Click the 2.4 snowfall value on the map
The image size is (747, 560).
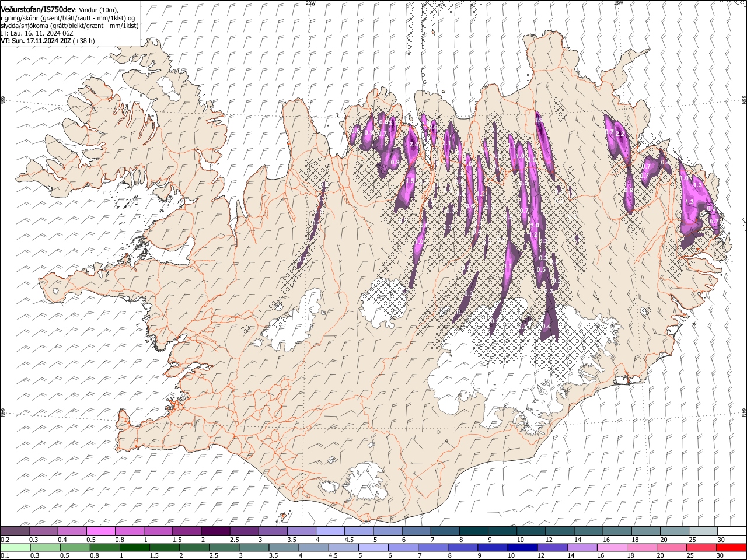(x=414, y=144)
